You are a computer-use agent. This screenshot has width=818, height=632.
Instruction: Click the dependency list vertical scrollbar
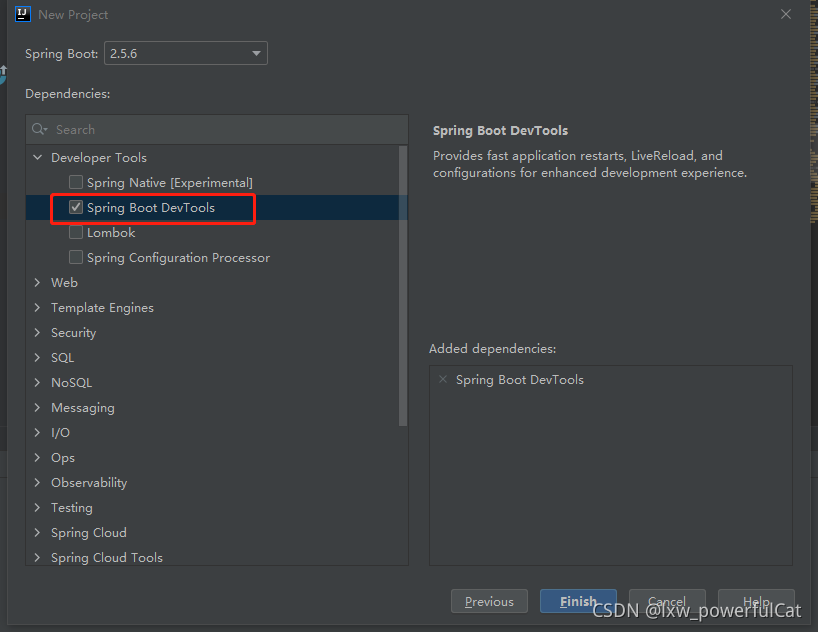coord(403,286)
